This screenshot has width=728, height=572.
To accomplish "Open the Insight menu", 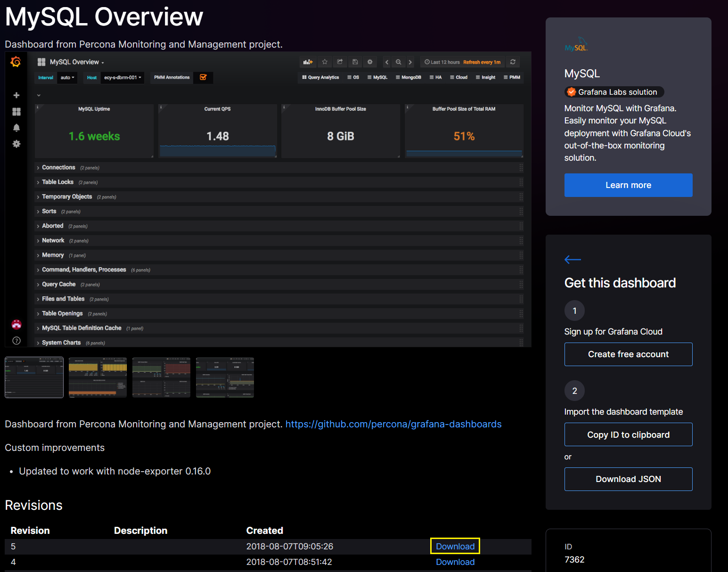I will tap(486, 77).
